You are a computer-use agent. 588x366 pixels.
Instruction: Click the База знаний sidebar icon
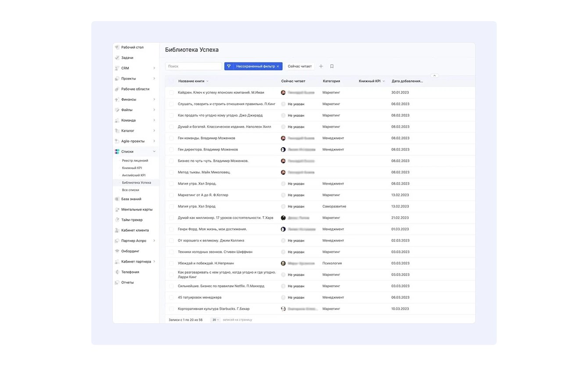tap(117, 199)
